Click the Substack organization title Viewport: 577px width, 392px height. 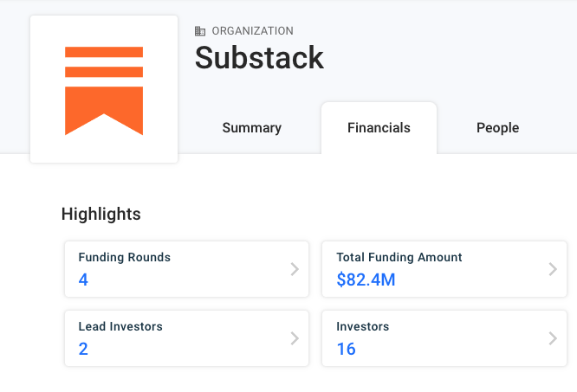[x=259, y=58]
